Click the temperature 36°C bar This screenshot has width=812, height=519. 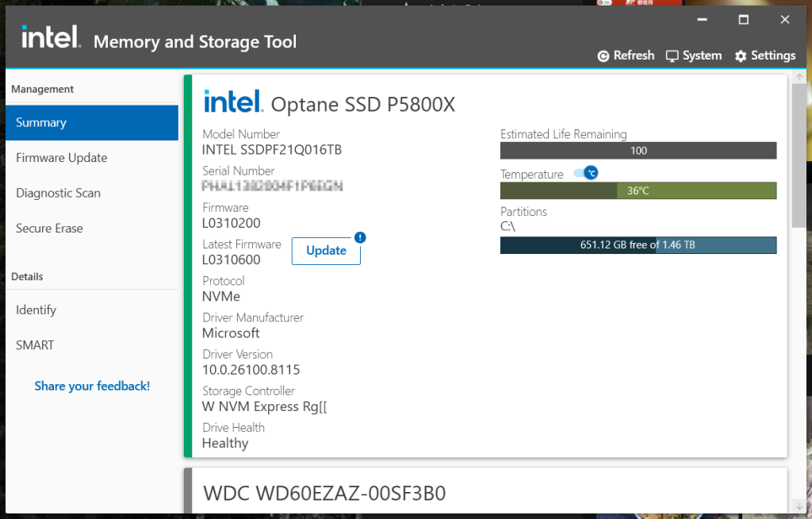(x=638, y=190)
